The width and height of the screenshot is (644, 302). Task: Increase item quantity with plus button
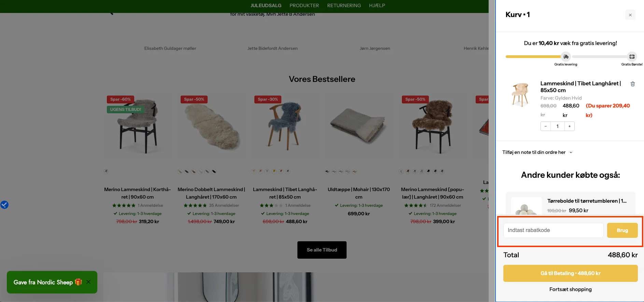[570, 126]
